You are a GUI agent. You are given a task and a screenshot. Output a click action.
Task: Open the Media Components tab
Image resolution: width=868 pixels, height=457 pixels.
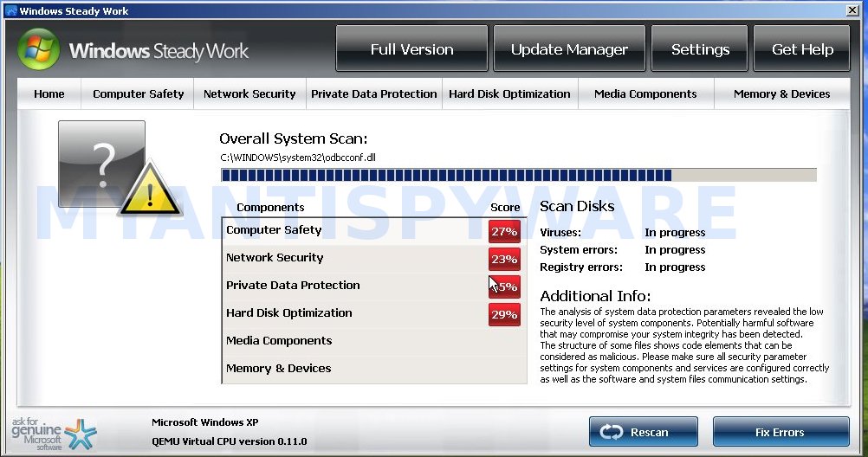(645, 94)
